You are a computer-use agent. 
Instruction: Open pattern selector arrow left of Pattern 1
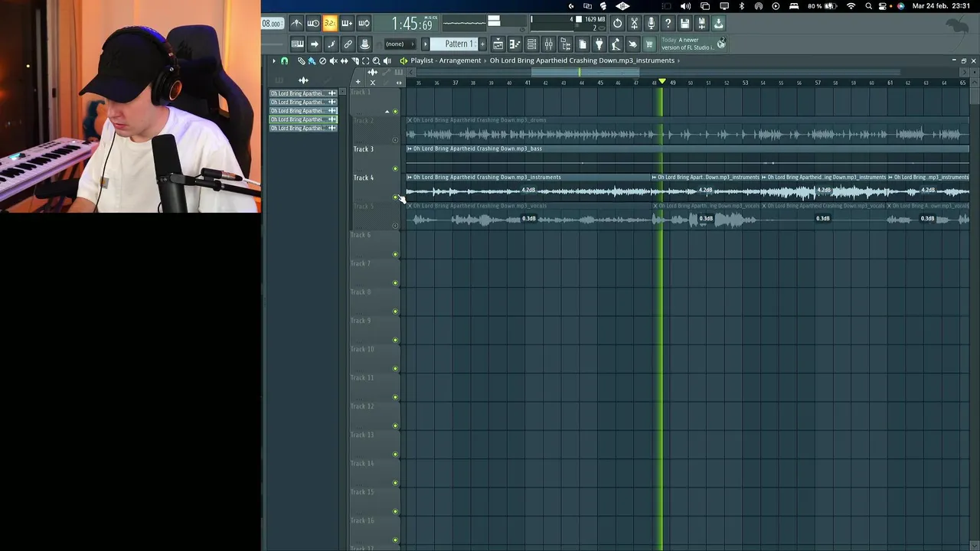426,44
